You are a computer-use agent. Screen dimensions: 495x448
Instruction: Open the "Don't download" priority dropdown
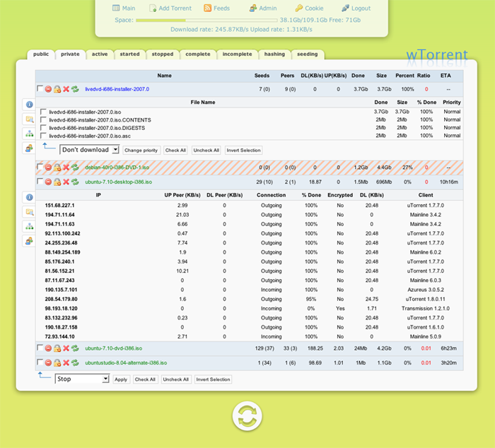89,150
